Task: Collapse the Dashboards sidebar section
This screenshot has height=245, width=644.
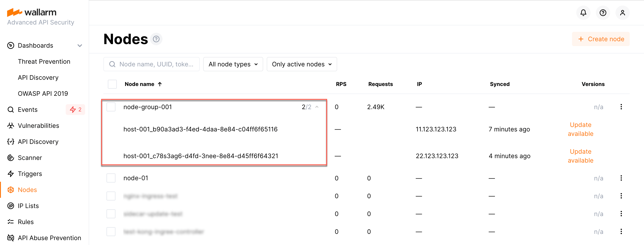Action: coord(80,45)
